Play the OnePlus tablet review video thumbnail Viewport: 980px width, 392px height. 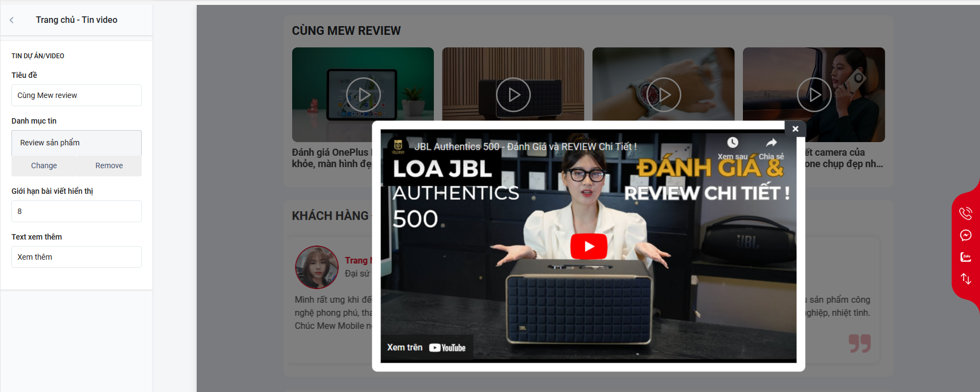pos(363,95)
